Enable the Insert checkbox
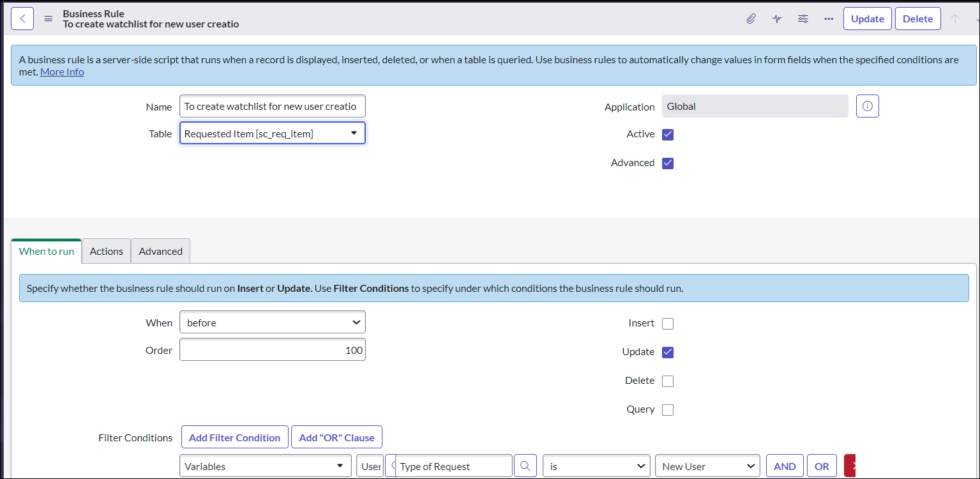Screen dimensions: 980x479 click(668, 323)
